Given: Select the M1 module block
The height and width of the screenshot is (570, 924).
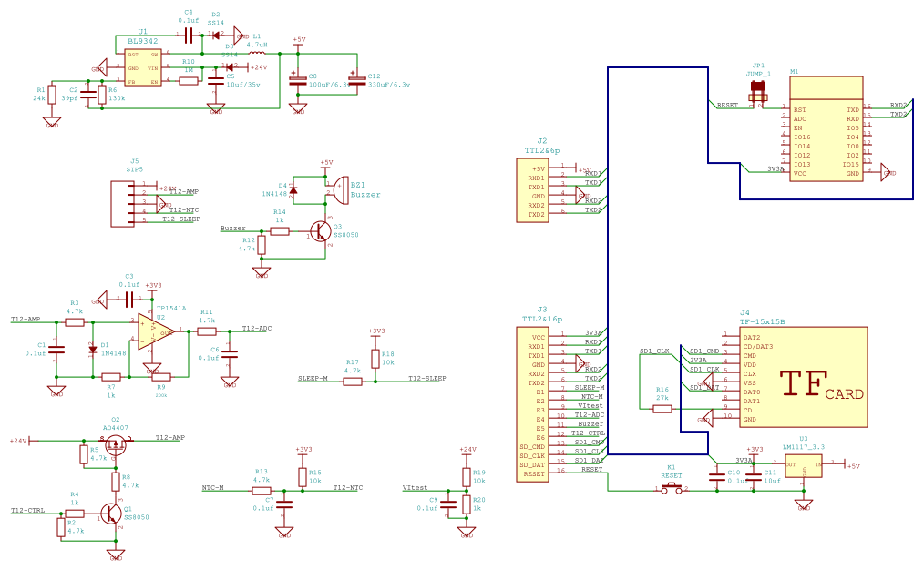Looking at the screenshot, I should pyautogui.click(x=825, y=129).
